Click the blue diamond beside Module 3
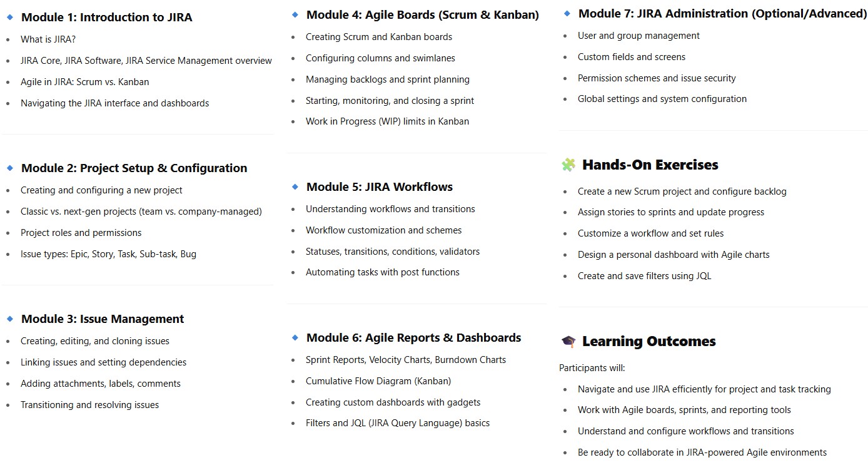 [x=10, y=319]
